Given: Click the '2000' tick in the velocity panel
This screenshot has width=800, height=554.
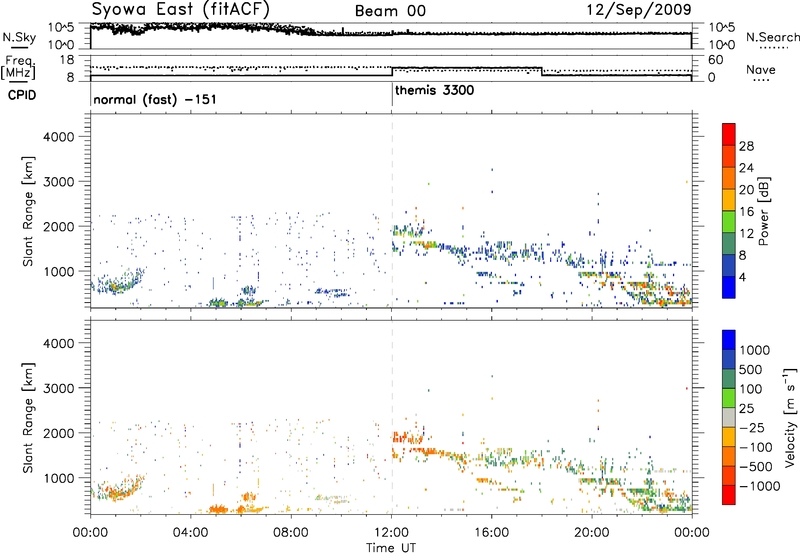Looking at the screenshot, I should [58, 433].
